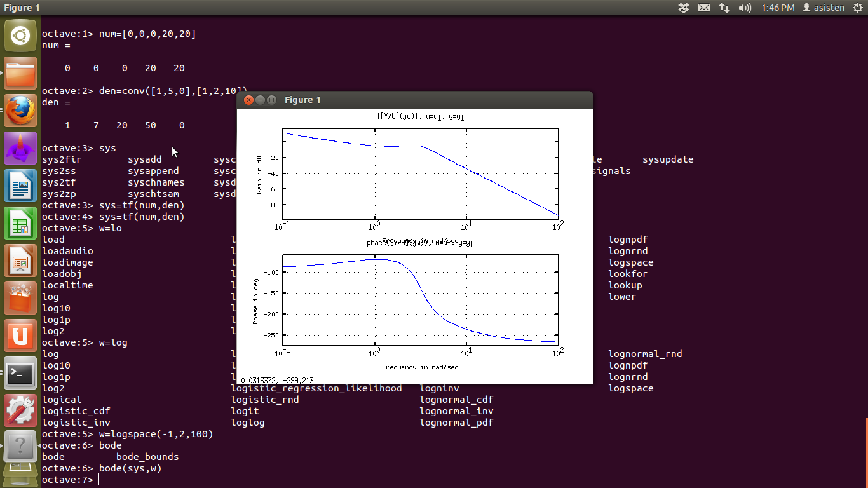868x488 pixels.
Task: Open the Files file manager
Action: coord(20,73)
